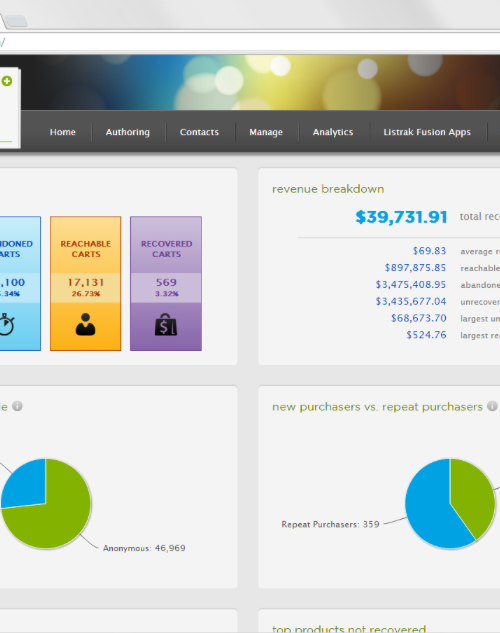Viewport: 500px width, 633px height.
Task: Click the 569 recovered carts count
Action: point(166,282)
